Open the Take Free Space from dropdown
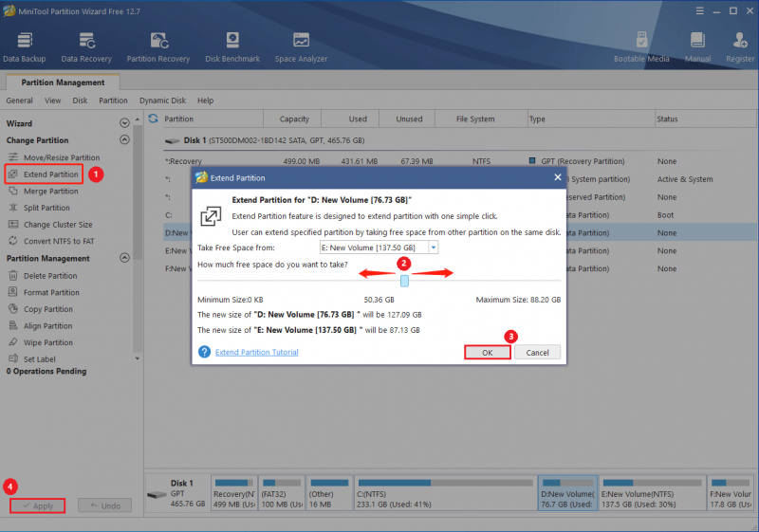 [x=434, y=248]
